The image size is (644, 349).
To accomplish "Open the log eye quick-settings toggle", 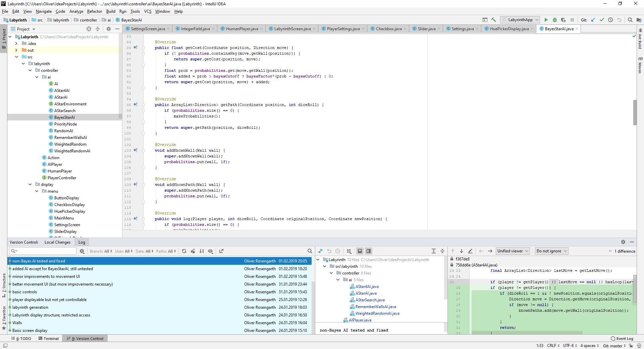I will click(x=211, y=251).
